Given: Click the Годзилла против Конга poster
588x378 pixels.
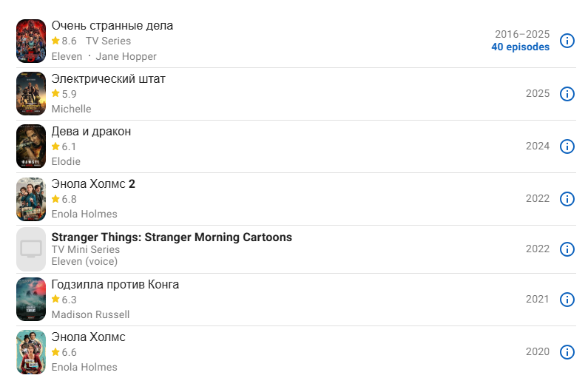Looking at the screenshot, I should pyautogui.click(x=31, y=300).
